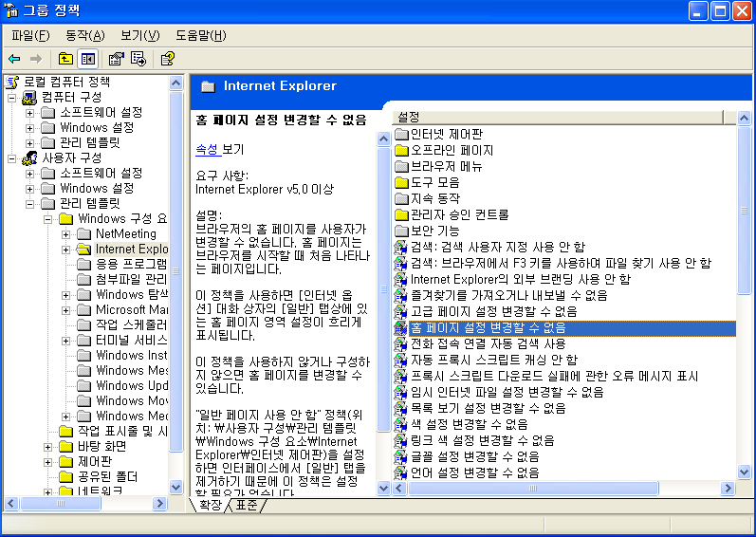This screenshot has height=537, width=756.
Task: Expand the Internet Explorer tree node
Action: pos(66,250)
